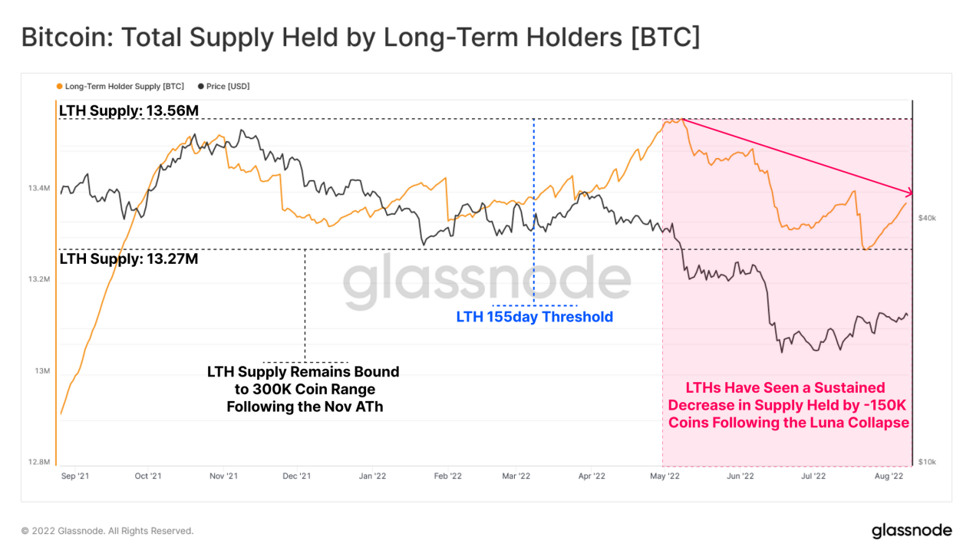Click the 300K Coin Range annotation text
Image resolution: width=973 pixels, height=560 pixels.
pyautogui.click(x=304, y=389)
